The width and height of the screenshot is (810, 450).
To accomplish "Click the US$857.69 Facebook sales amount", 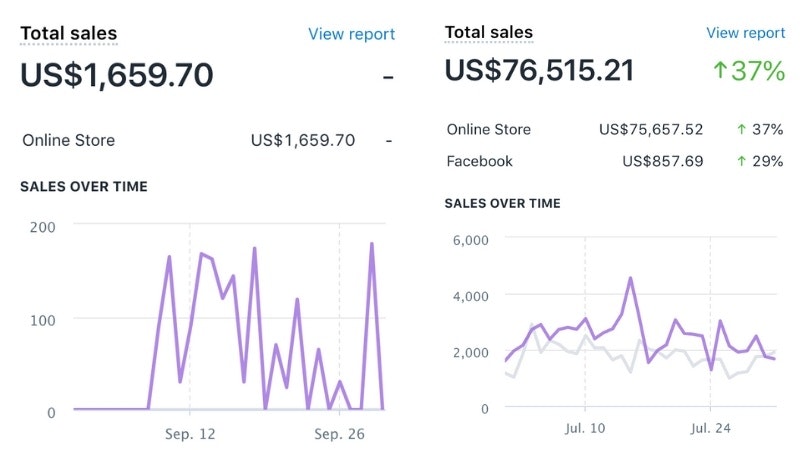I will click(663, 161).
